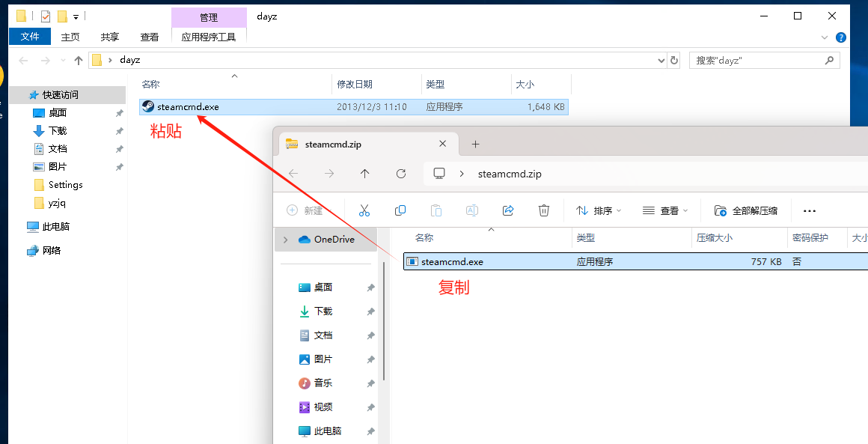Click the steamcmd.zip sidebar scrollbar
This screenshot has width=868, height=444.
(384, 322)
